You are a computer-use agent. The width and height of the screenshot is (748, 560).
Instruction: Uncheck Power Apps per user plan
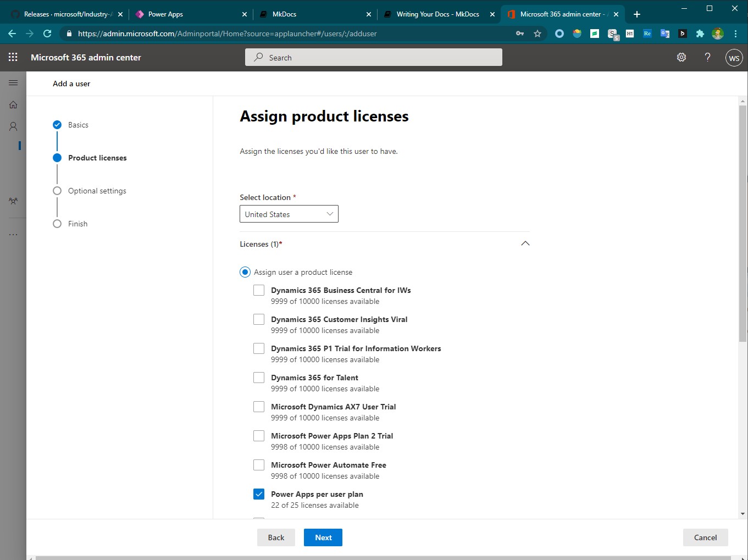(259, 494)
